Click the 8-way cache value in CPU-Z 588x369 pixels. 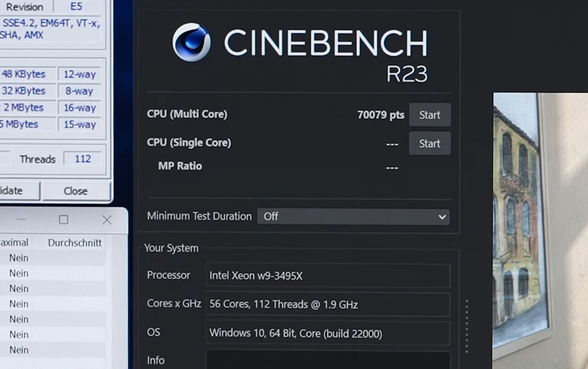80,91
